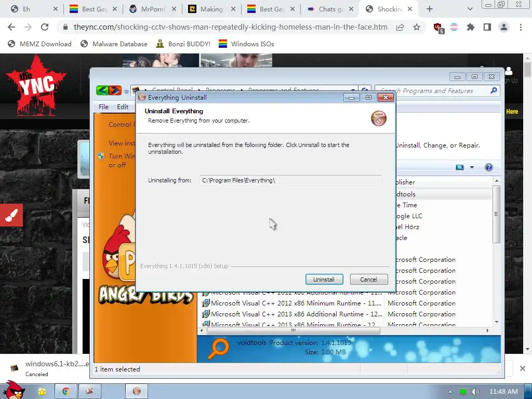Click the taskbar clock showing 11:48 AM

pos(503,392)
